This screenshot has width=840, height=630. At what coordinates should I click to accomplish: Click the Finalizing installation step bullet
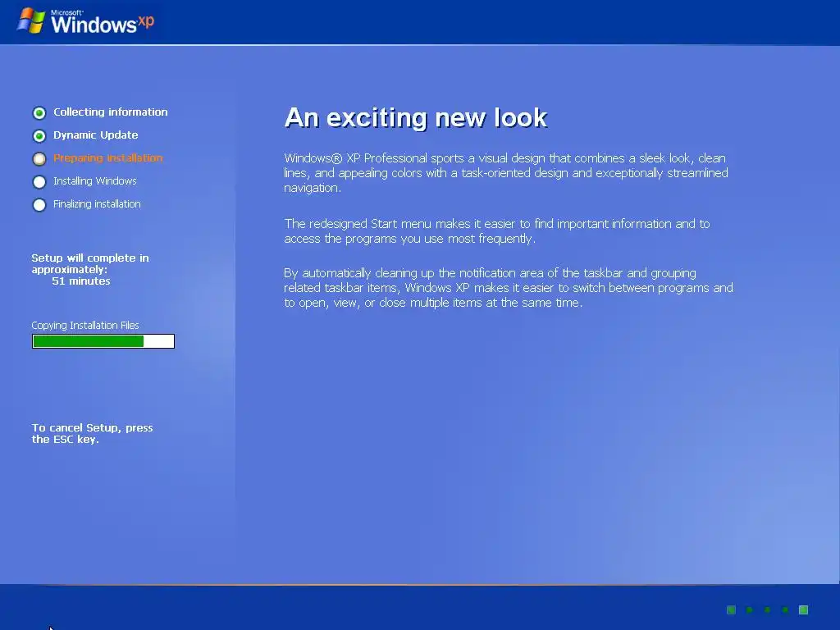pyautogui.click(x=39, y=204)
